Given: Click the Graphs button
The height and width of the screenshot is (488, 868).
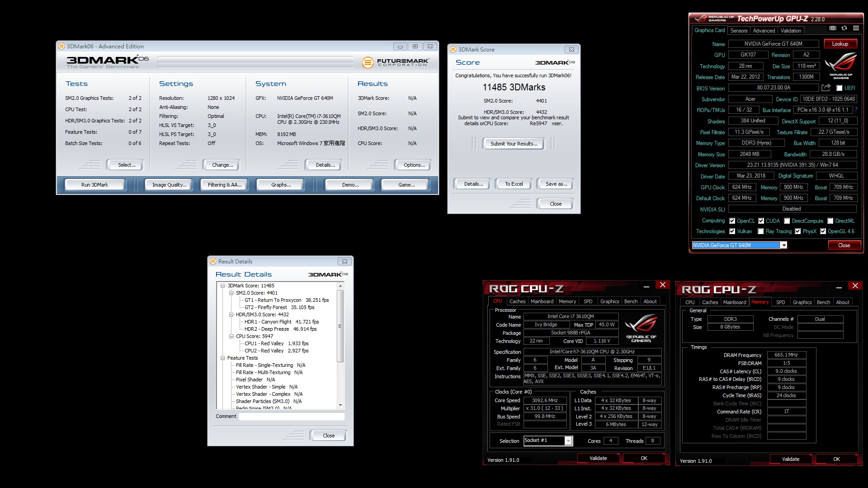Looking at the screenshot, I should [x=281, y=185].
